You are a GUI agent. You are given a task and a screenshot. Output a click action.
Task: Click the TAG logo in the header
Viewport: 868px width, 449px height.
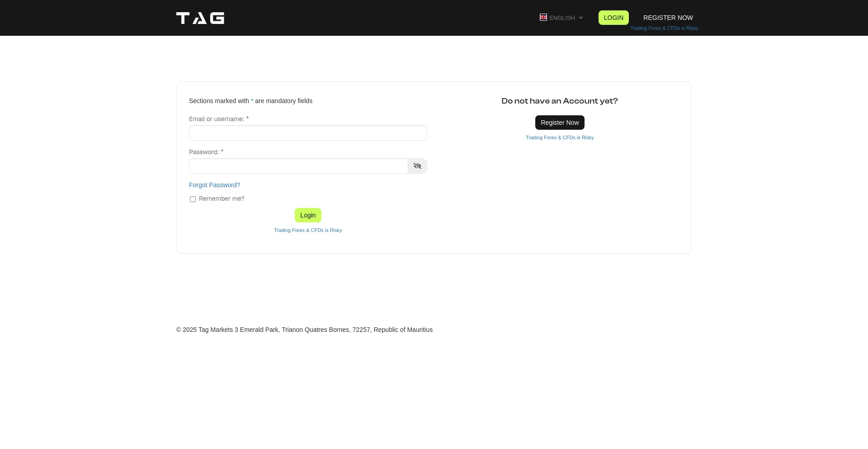[x=200, y=18]
